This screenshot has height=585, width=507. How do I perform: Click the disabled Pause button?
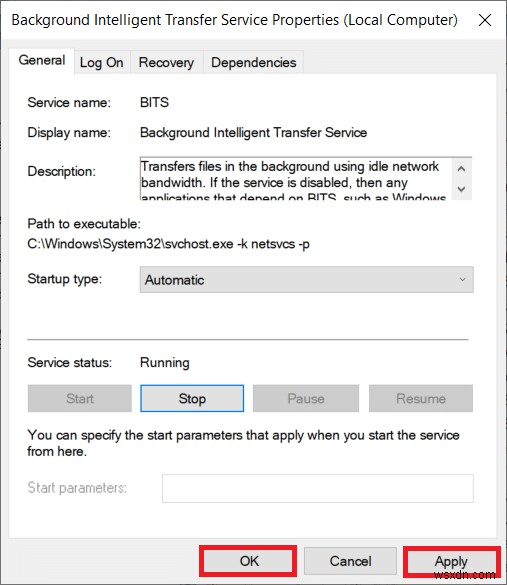tap(306, 398)
